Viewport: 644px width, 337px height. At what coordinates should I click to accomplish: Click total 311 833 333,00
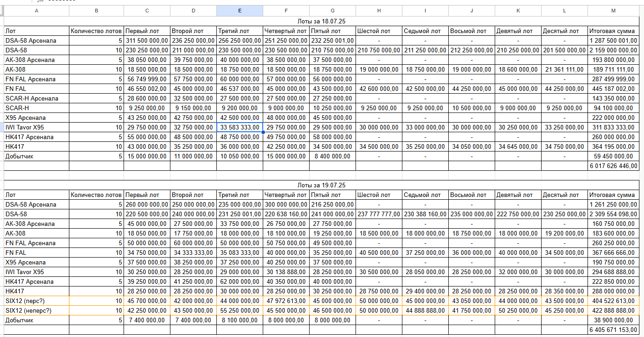614,127
